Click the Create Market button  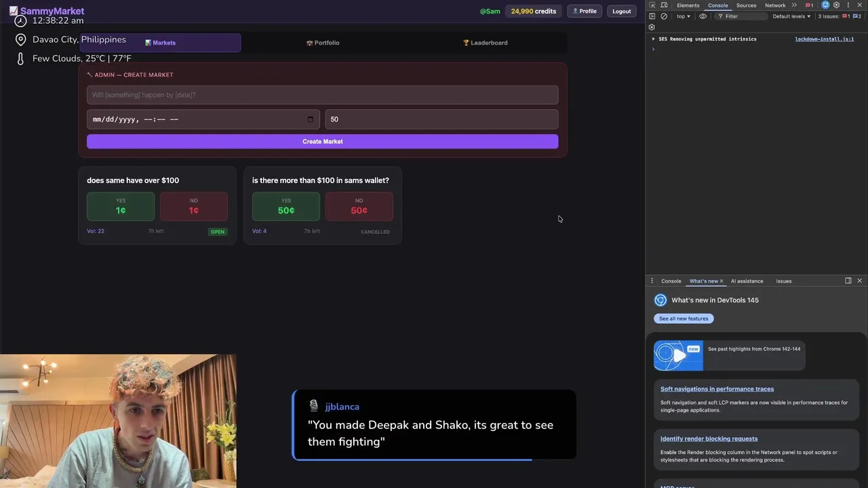(x=323, y=142)
